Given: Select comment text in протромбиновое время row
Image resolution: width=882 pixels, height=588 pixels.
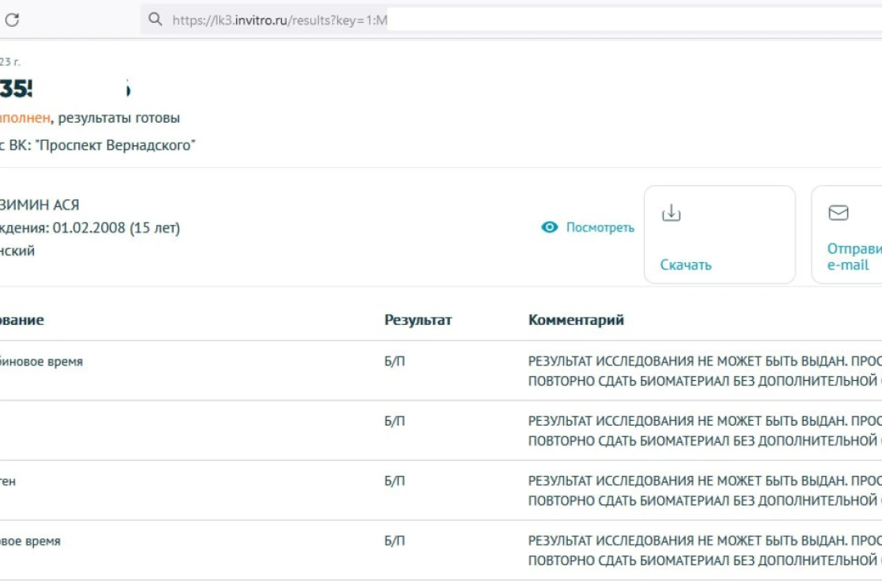Looking at the screenshot, I should pos(705,371).
